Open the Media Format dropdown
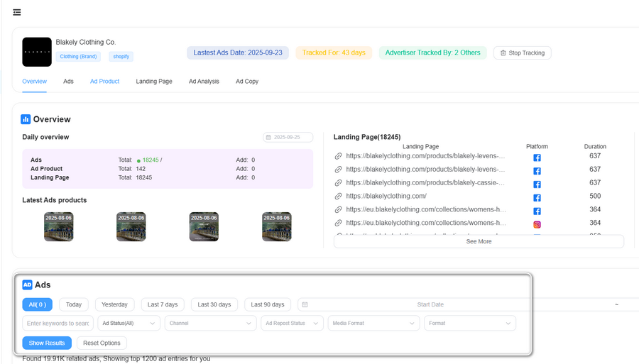Viewport: 639px width, 364px height. 373,324
